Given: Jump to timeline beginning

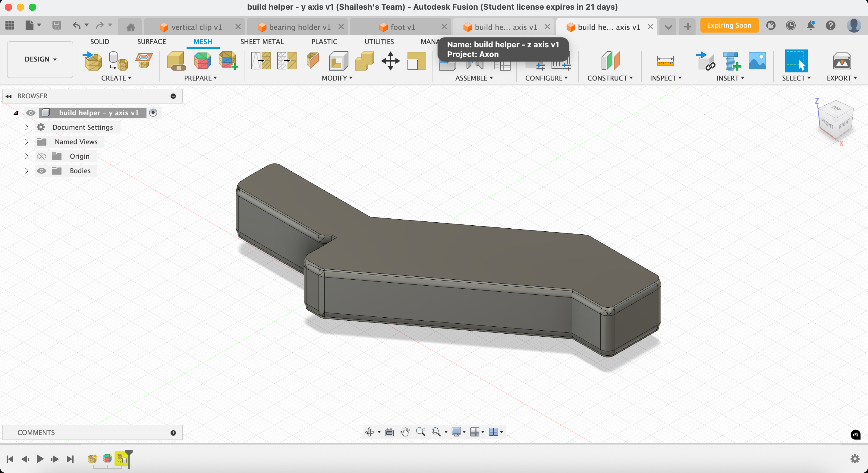Looking at the screenshot, I should (10, 459).
